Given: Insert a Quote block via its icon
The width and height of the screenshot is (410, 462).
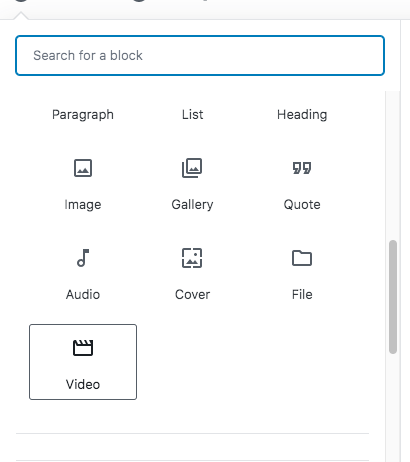Looking at the screenshot, I should click(302, 168).
